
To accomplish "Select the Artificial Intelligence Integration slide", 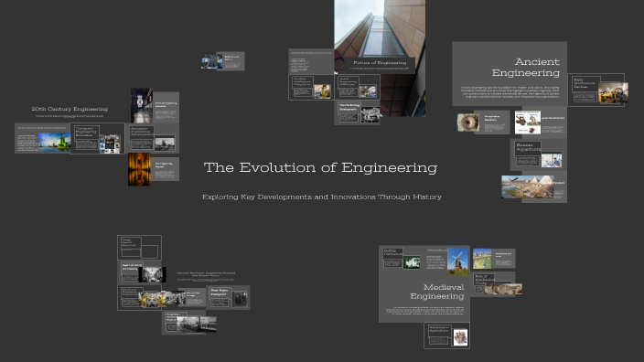I will point(311,87).
